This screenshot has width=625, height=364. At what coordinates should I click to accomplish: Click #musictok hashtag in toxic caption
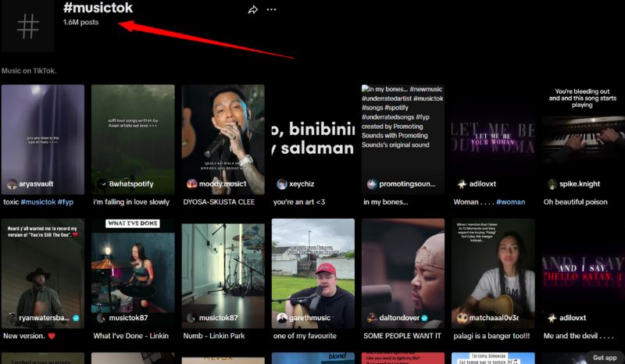38,202
